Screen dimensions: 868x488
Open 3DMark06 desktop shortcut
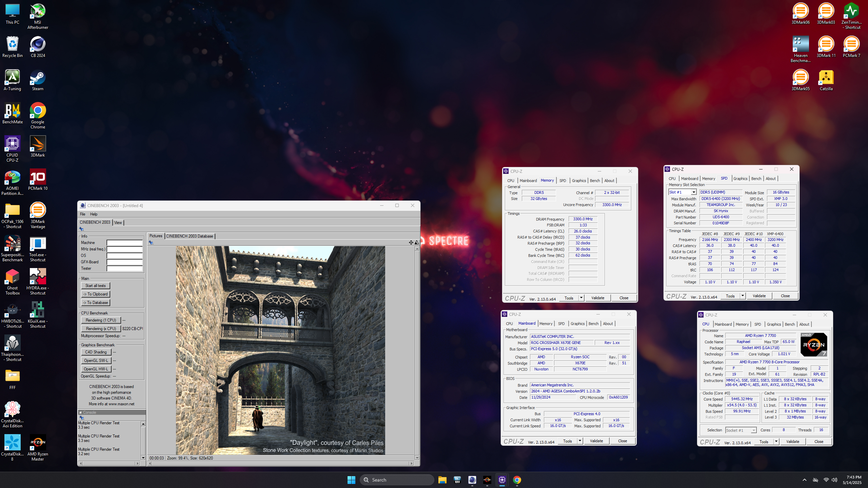click(x=801, y=14)
